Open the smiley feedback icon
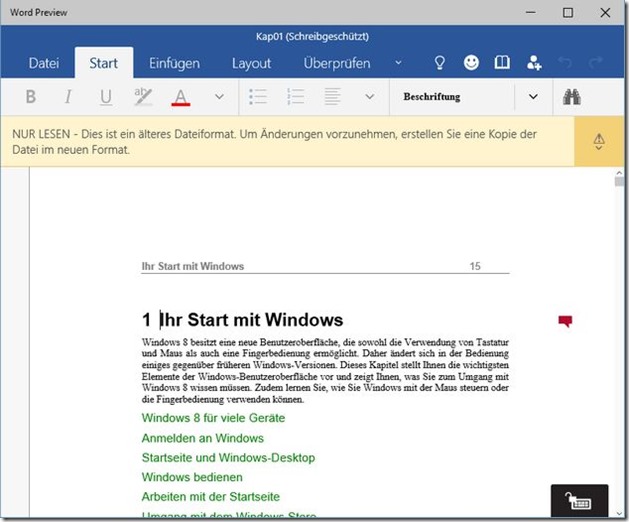629x522 pixels. [x=471, y=63]
